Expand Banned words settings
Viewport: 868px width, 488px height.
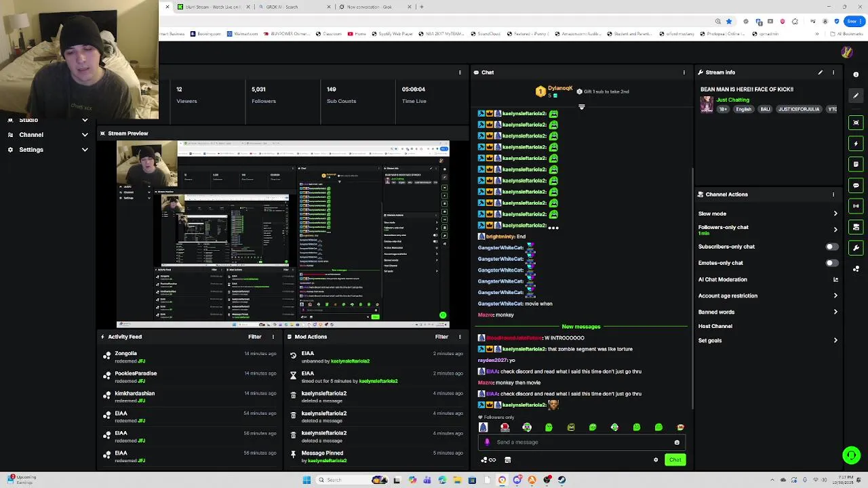(x=835, y=312)
